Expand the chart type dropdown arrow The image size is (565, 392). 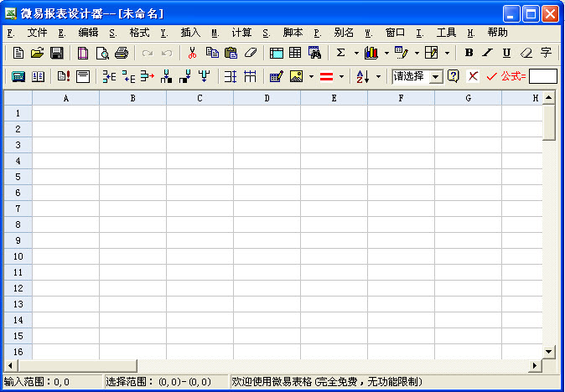click(386, 54)
